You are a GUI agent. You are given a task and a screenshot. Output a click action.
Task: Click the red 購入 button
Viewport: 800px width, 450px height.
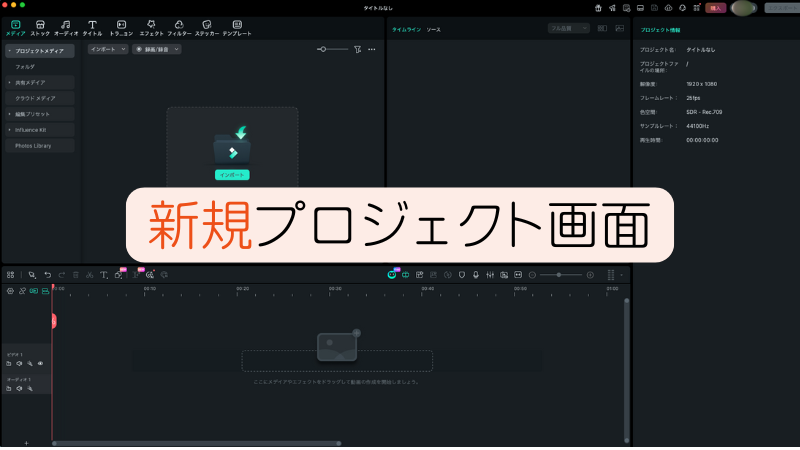(x=715, y=8)
